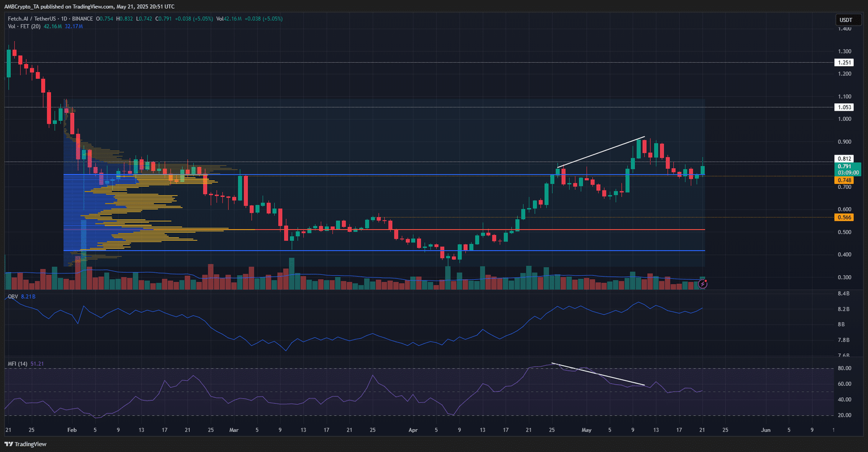Viewport: 868px width, 452px height.
Task: Click the 0.500 price axis label
Action: 845,232
